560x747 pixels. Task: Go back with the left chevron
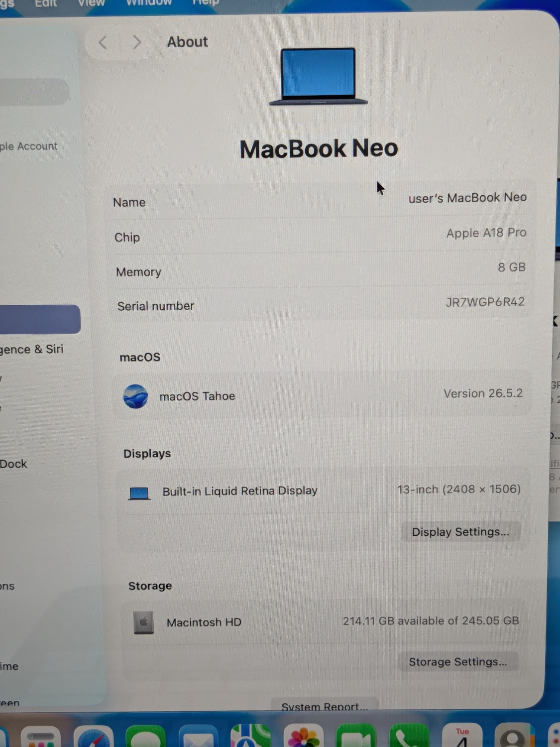(x=103, y=43)
